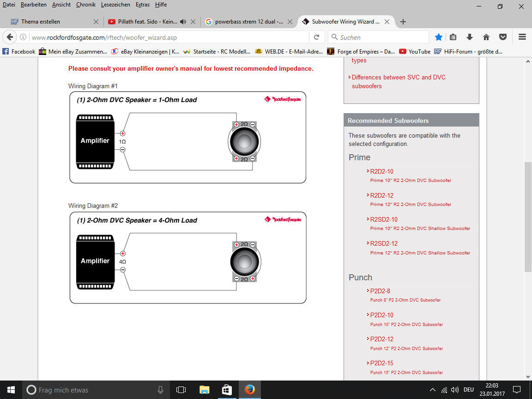Screen dimensions: 532x399
Task: Open the Hilfe menu
Action: 161,5
